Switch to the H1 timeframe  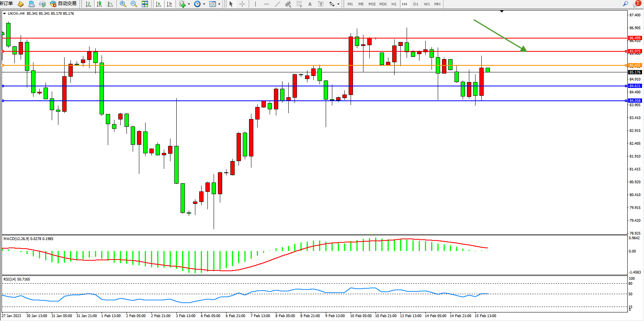click(x=394, y=4)
